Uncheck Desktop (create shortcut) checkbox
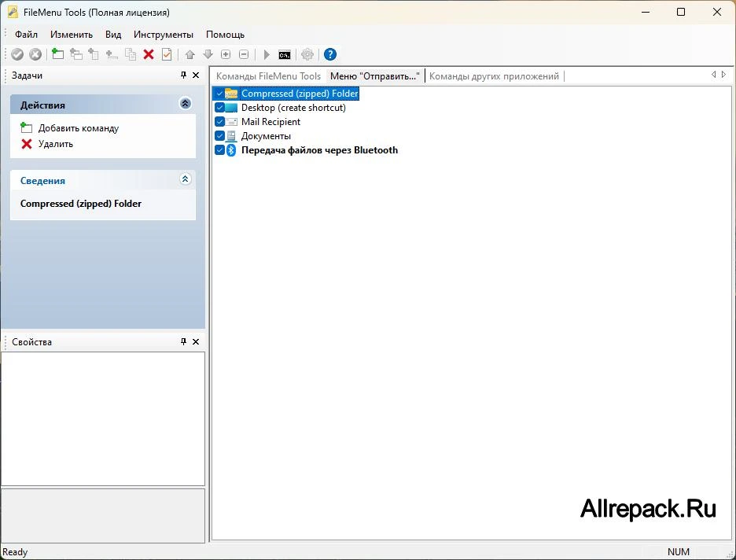The image size is (736, 560). tap(219, 108)
